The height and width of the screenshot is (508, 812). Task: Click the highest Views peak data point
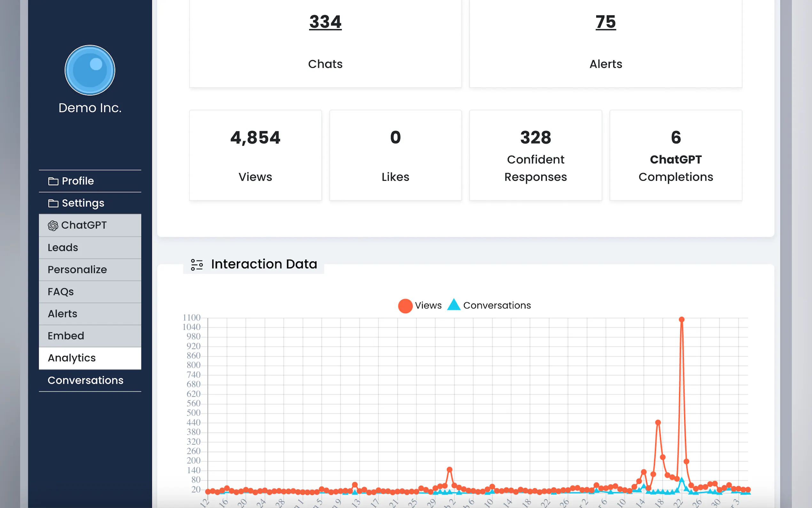682,320
